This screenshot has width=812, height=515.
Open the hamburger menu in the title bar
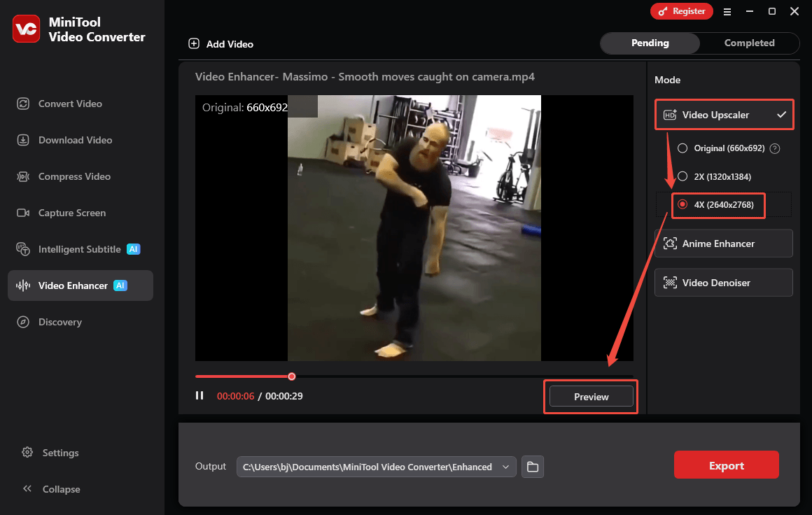(727, 11)
